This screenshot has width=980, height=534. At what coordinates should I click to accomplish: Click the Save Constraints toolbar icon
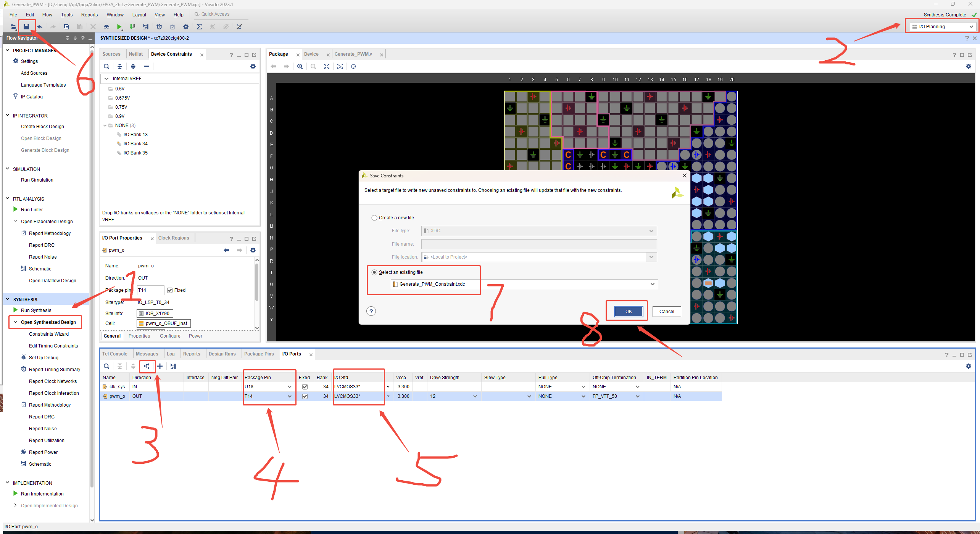point(26,27)
